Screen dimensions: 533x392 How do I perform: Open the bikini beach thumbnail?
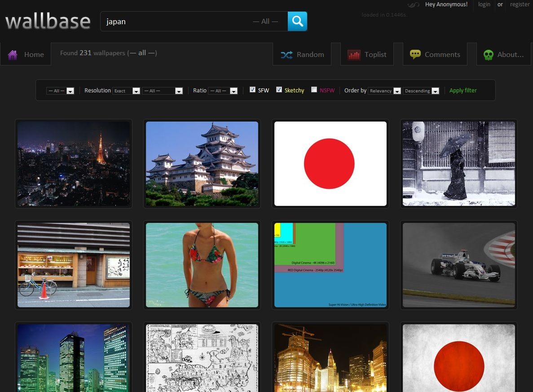click(202, 265)
